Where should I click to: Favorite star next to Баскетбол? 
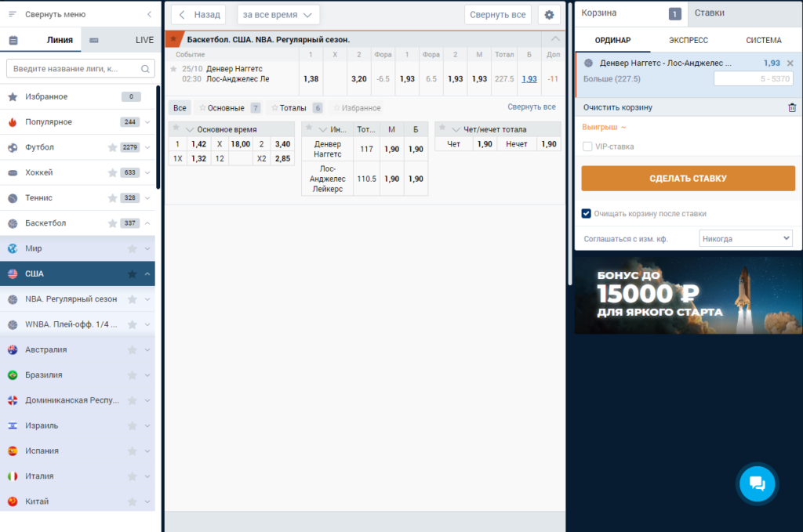[113, 223]
